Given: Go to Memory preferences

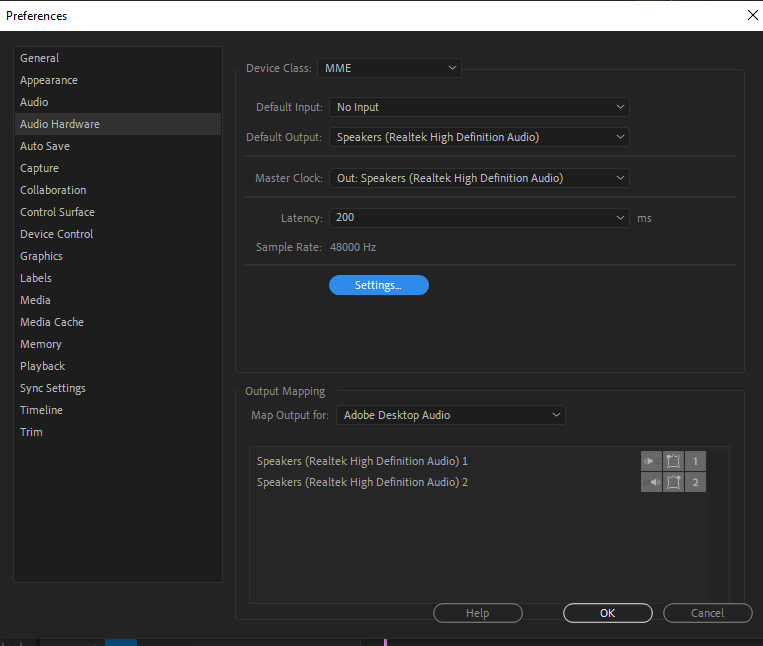Looking at the screenshot, I should [x=118, y=344].
